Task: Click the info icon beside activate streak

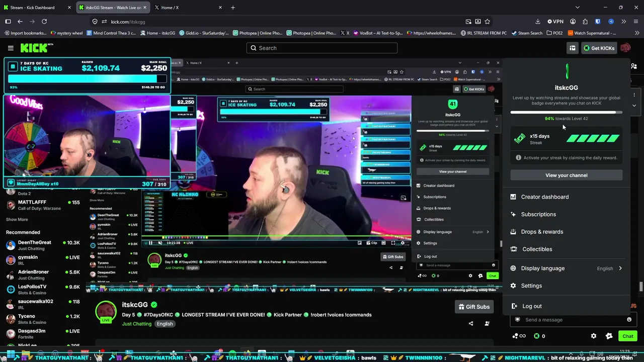Action: 518,157
